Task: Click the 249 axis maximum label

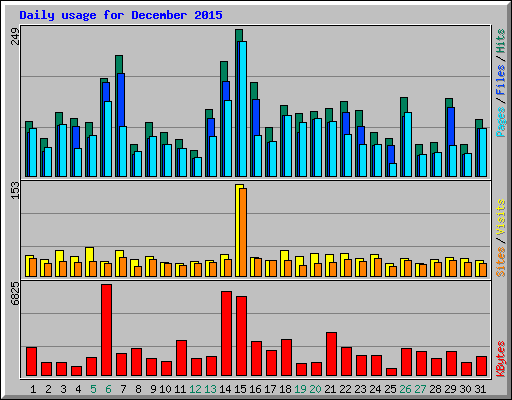Action: tap(16, 37)
